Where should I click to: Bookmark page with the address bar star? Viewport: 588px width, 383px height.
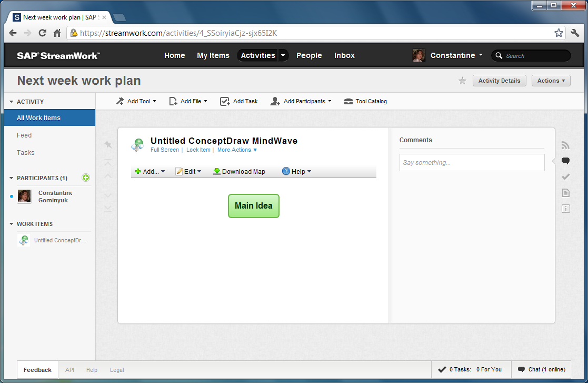(x=559, y=33)
